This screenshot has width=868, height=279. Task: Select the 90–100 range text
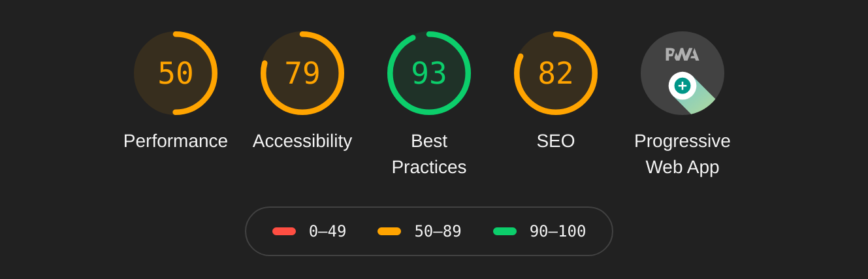[558, 231]
